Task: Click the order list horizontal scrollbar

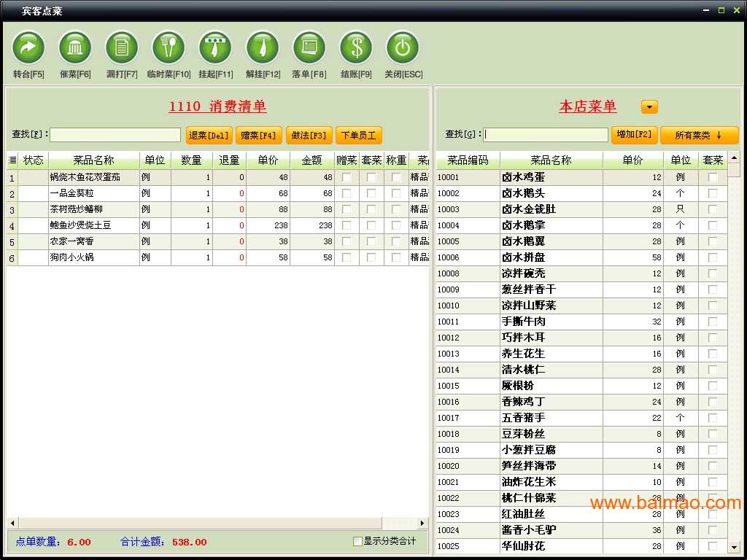Action: pos(217,523)
